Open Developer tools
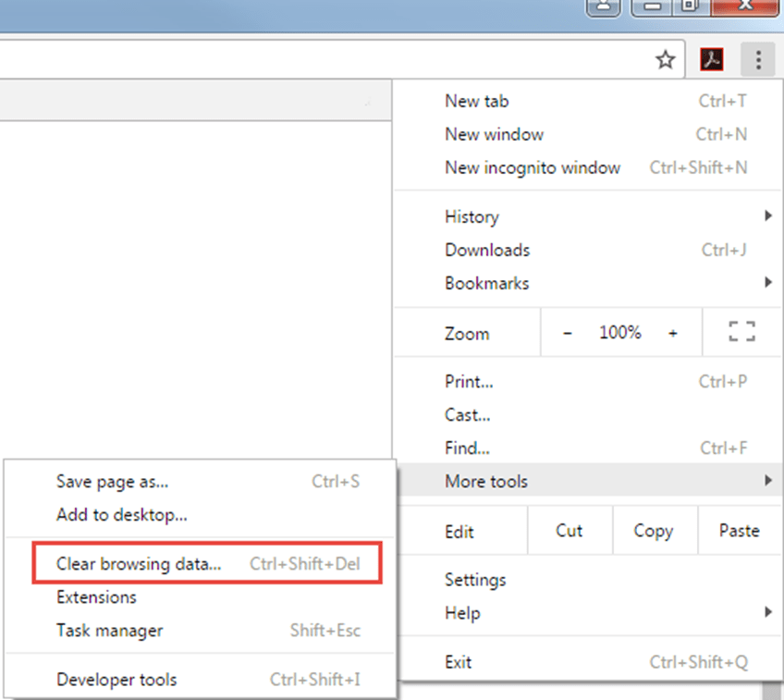Screen dimensions: 784x700 coord(200,680)
